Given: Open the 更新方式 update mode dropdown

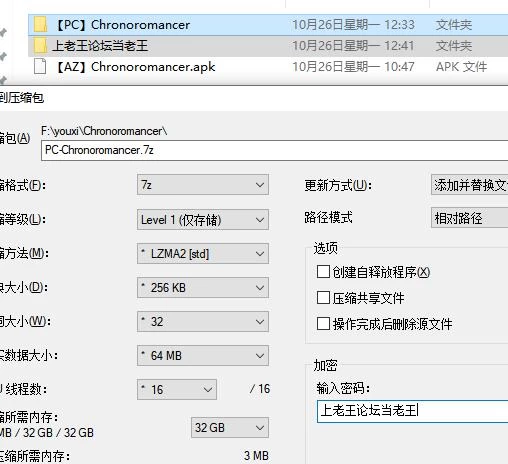Looking at the screenshot, I should pyautogui.click(x=469, y=185).
